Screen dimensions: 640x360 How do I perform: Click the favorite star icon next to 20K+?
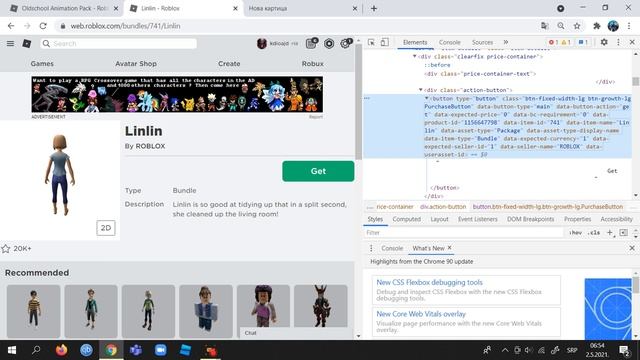pos(6,249)
